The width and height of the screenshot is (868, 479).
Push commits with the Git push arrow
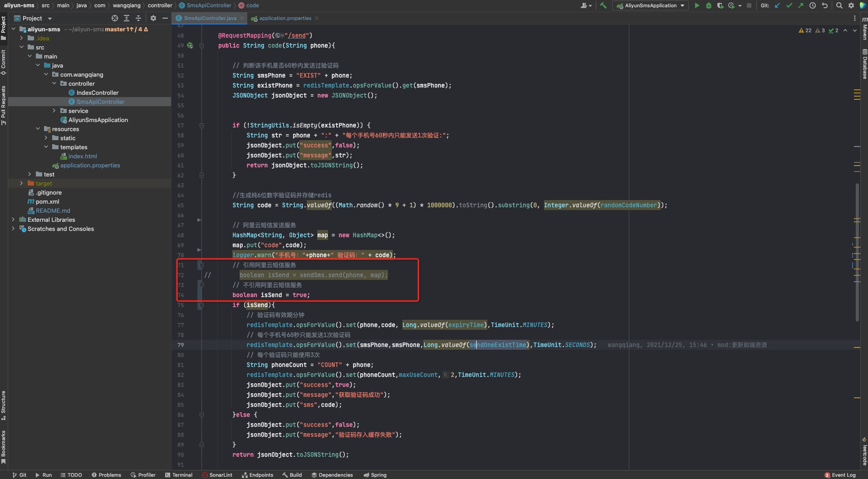800,5
